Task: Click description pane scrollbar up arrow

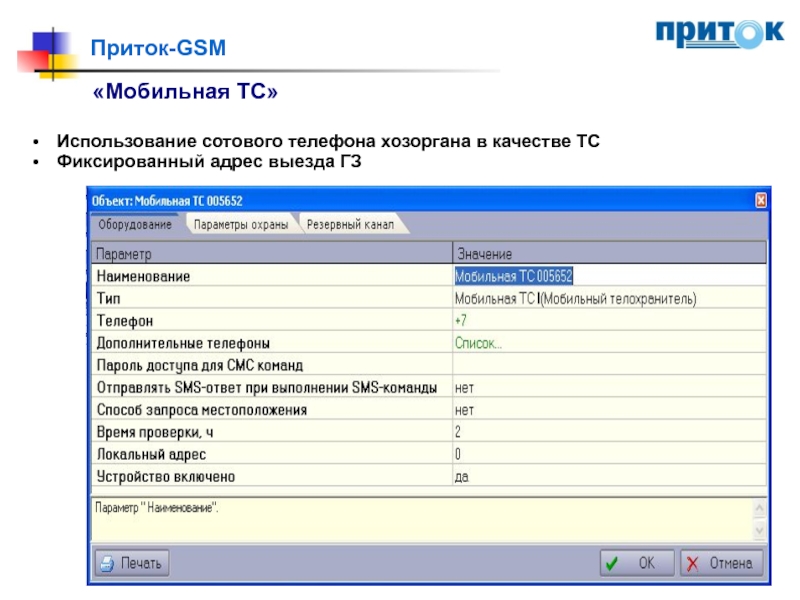Action: click(x=759, y=508)
